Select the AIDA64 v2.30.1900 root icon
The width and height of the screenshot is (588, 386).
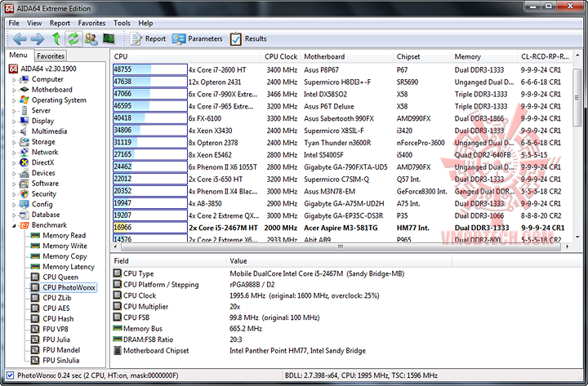pos(14,69)
